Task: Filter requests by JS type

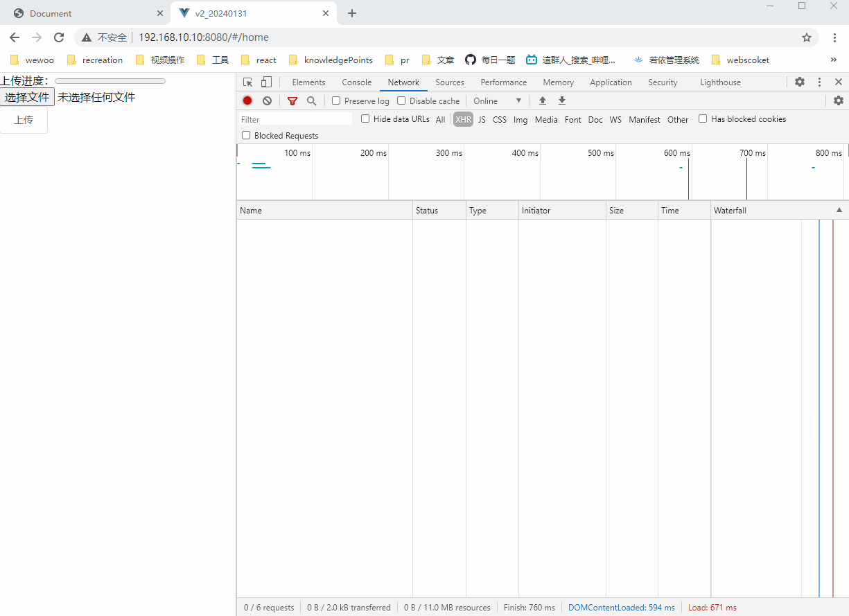Action: (x=482, y=119)
